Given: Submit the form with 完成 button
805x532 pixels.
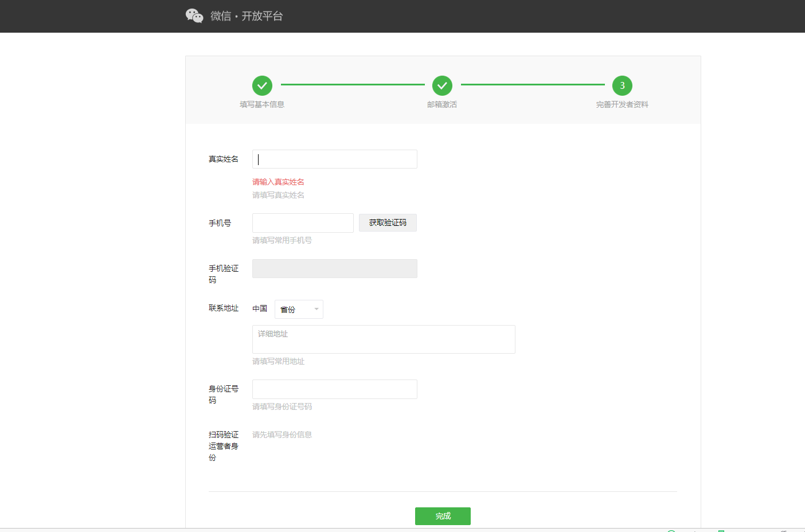Looking at the screenshot, I should (443, 516).
